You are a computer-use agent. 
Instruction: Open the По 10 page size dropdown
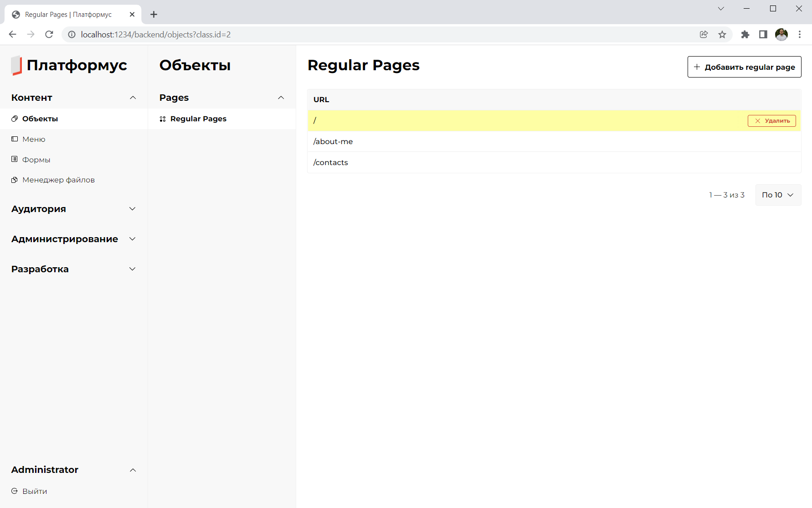[778, 195]
